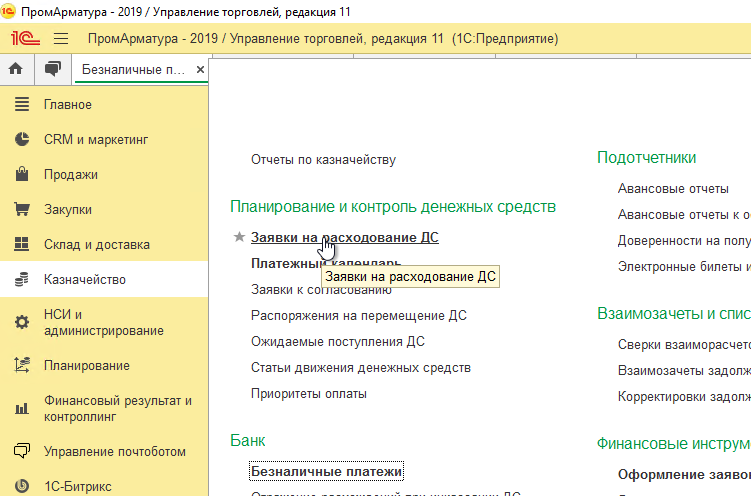The height and width of the screenshot is (496, 751).
Task: Click the Банк group heading
Action: click(x=248, y=440)
